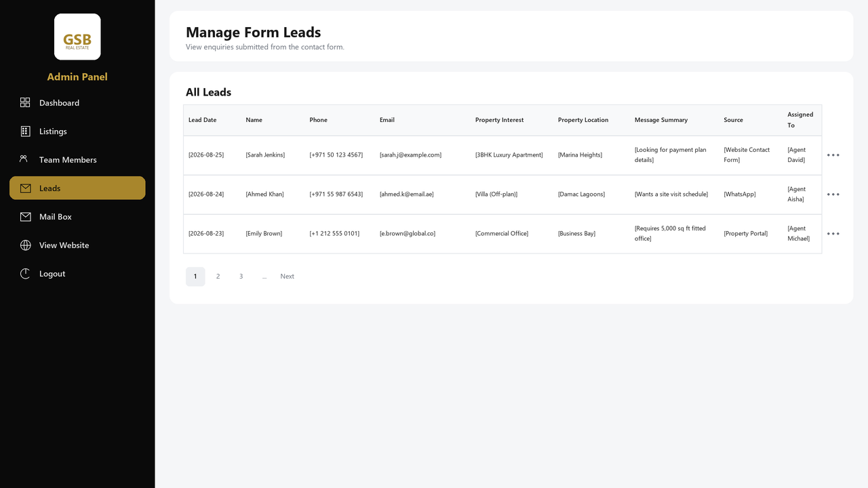Open the Dashboard menu item
Image resolution: width=868 pixels, height=488 pixels.
tap(77, 103)
